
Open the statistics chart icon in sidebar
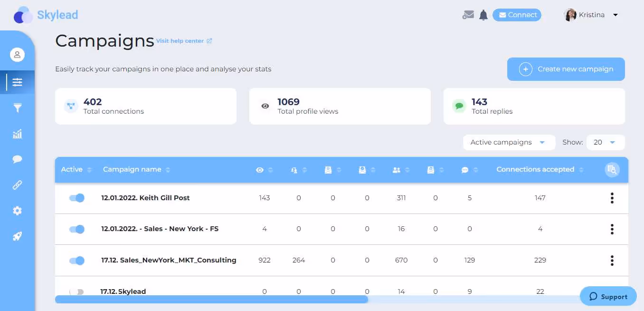click(18, 134)
